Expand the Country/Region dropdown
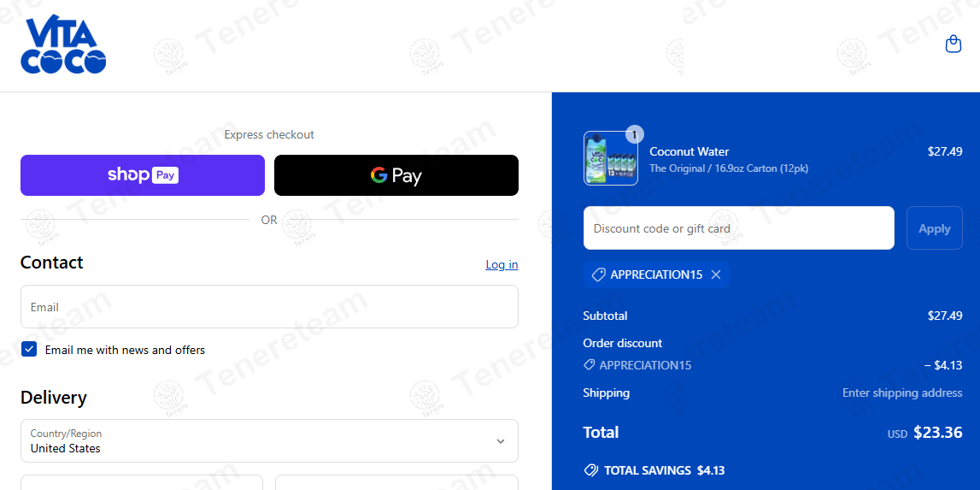The image size is (980, 490). pyautogui.click(x=269, y=441)
